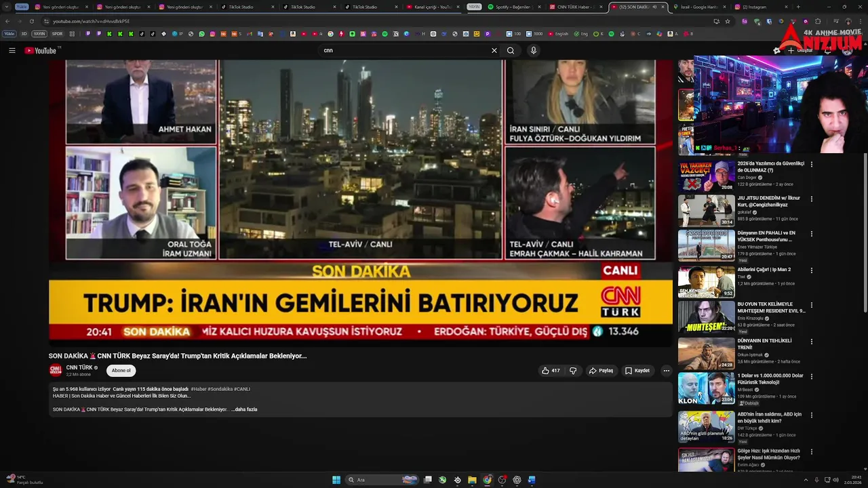Viewport: 868px width, 488px height.
Task: Mute tab audio icon on the '(12) SON DAKİKA' tab
Action: (654, 7)
